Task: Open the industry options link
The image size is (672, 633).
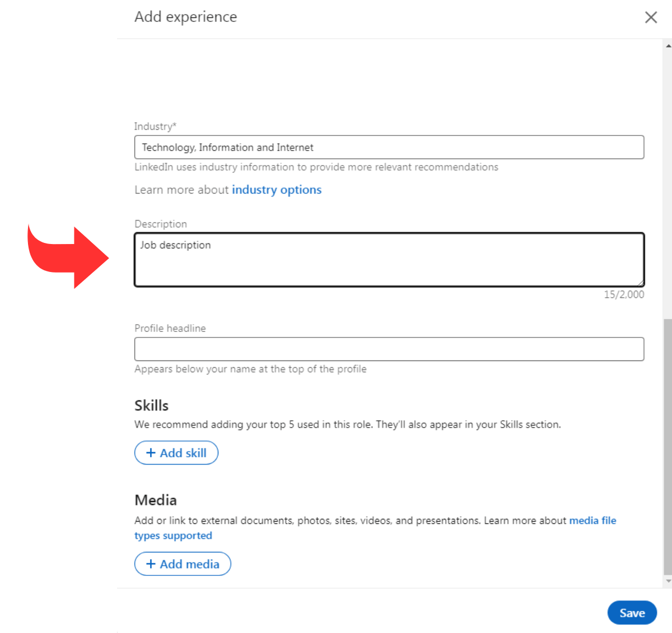Action: click(277, 190)
